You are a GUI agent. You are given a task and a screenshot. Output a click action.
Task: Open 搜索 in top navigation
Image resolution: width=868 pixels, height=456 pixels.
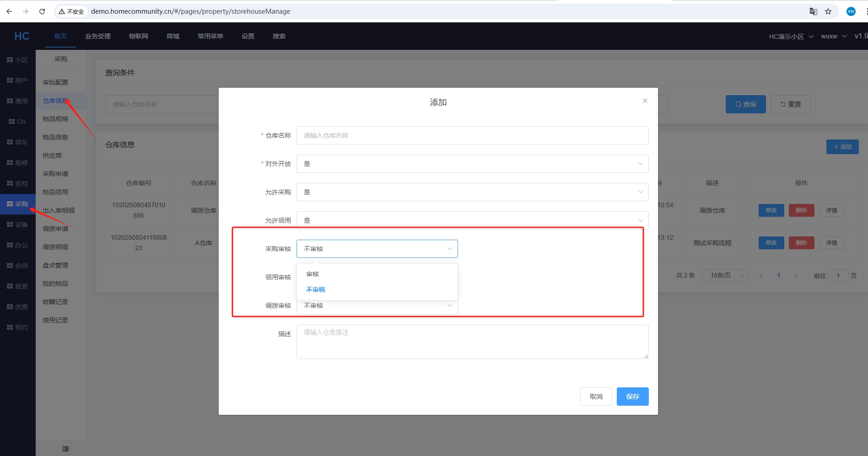[279, 36]
